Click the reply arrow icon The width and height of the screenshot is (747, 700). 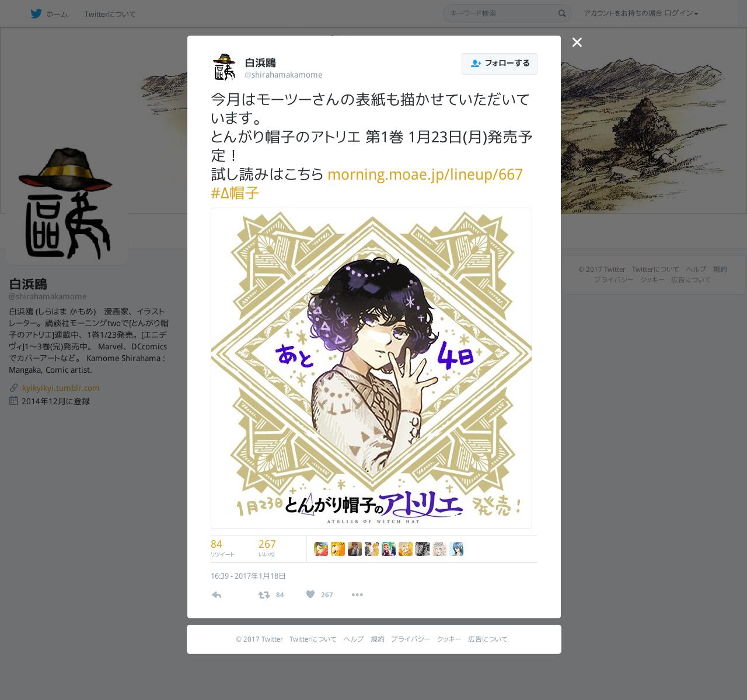tap(217, 594)
